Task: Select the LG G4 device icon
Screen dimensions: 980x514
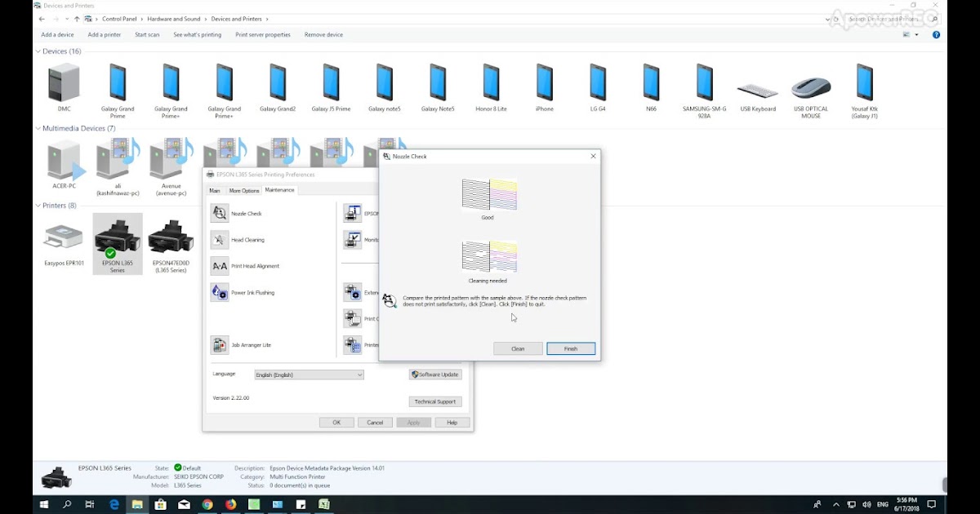Action: click(x=598, y=82)
